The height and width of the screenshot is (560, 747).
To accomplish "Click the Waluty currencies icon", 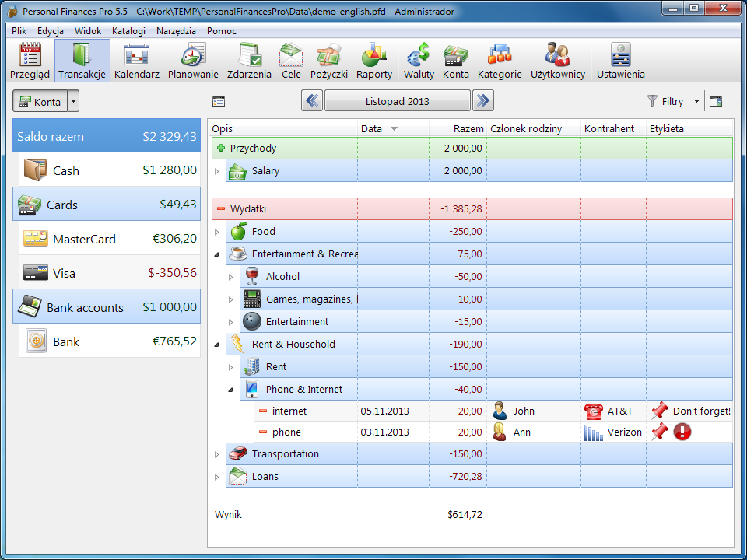I will coord(419,61).
